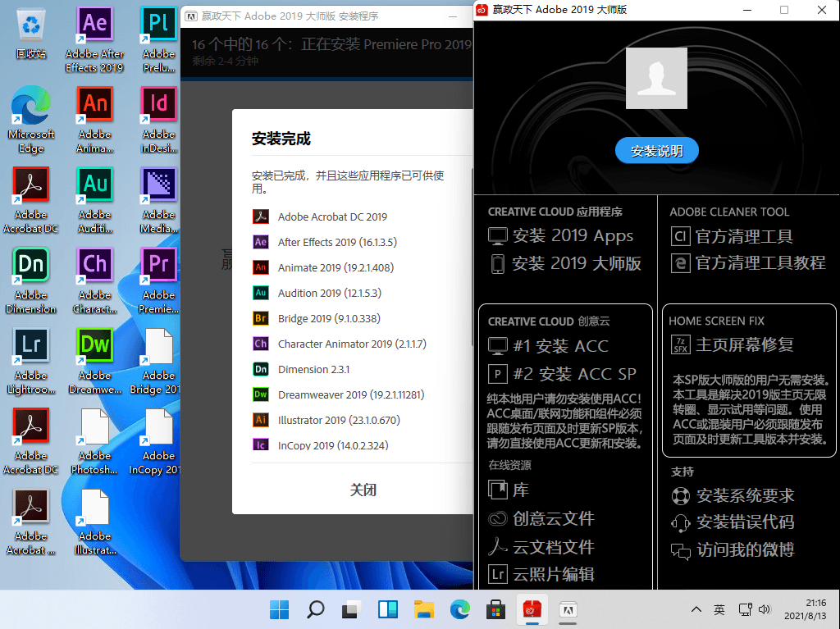Open volume control in system tray
Screen dimensions: 840x629
tap(765, 609)
